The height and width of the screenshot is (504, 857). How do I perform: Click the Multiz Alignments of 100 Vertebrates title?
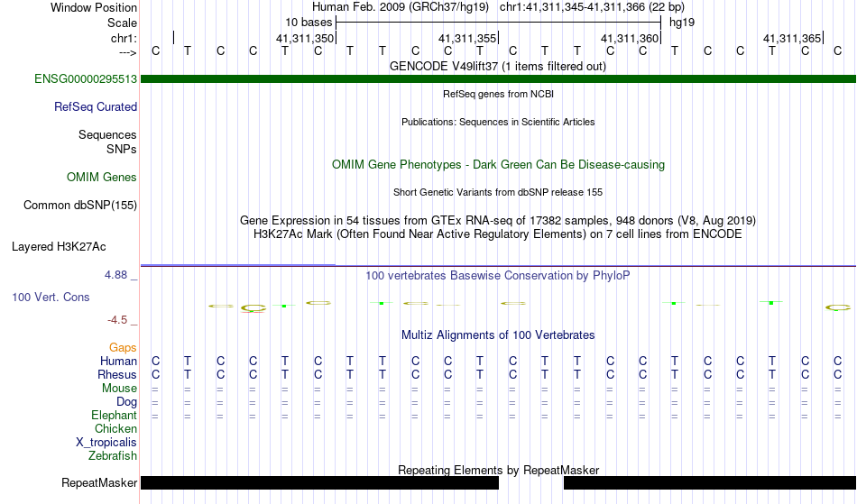tap(498, 335)
